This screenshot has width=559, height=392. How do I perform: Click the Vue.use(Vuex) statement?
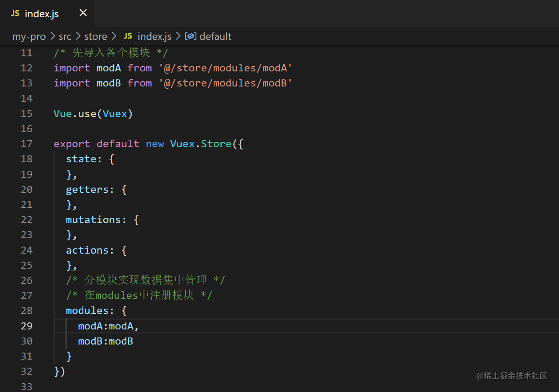(x=93, y=114)
